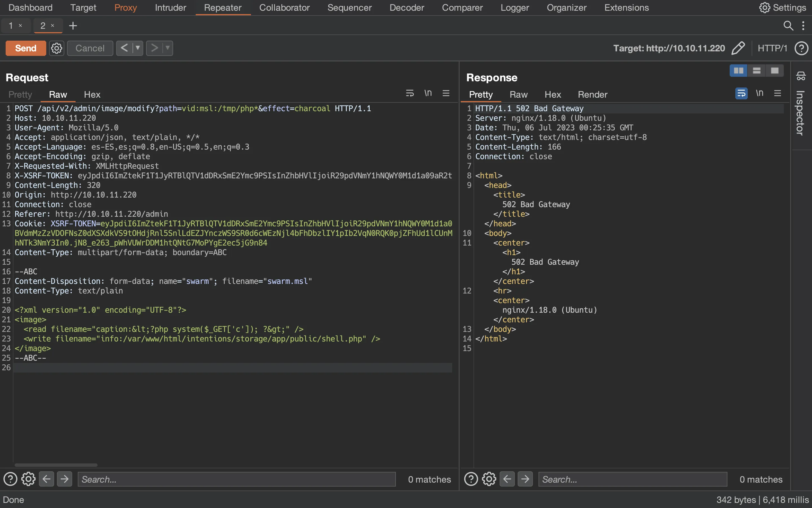Go back to the previous request in history
Viewport: 812px width, 508px height.
coord(124,48)
